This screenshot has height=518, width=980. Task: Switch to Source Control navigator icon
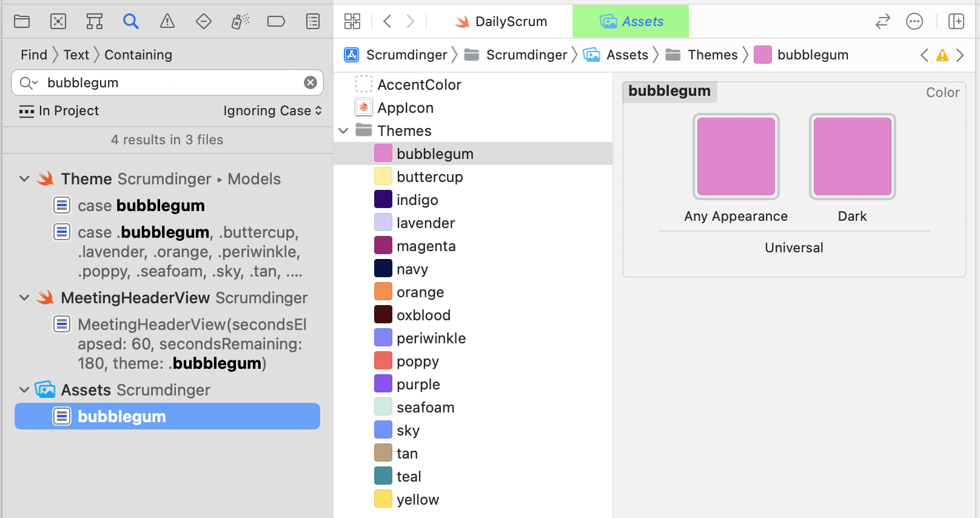(x=58, y=22)
